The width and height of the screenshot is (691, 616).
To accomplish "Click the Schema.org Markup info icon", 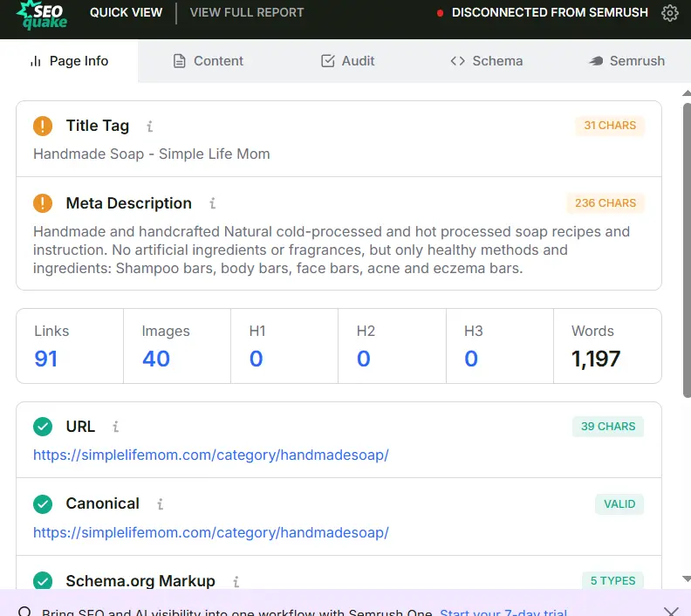I will [236, 582].
